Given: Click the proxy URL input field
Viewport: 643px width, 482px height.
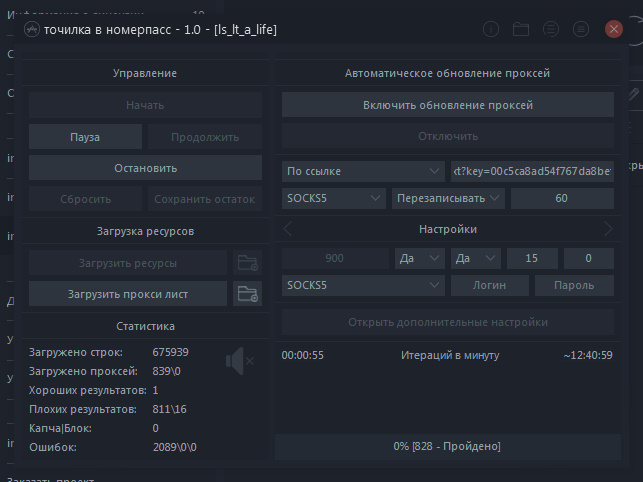Looking at the screenshot, I should (532, 171).
